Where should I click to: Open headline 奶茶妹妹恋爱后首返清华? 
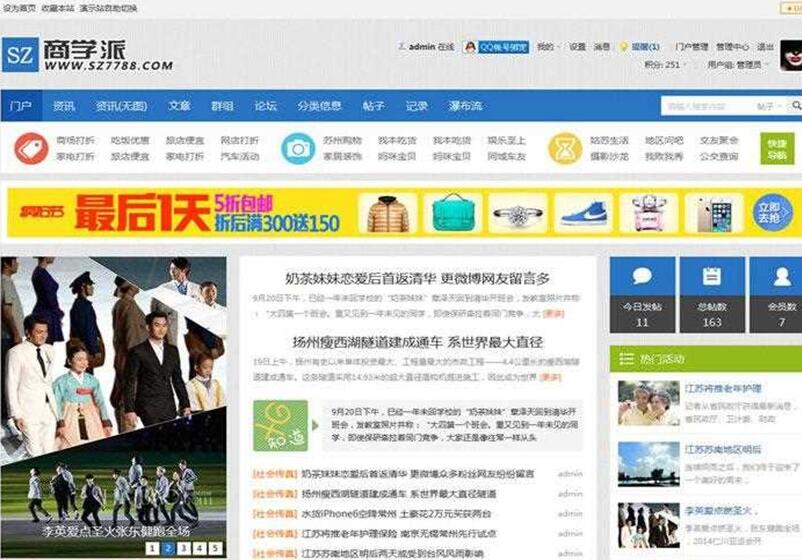tap(416, 278)
